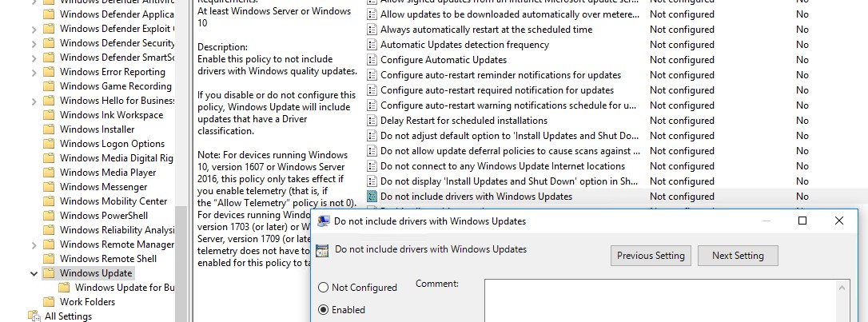This screenshot has height=322, width=868.
Task: Click the Windows Installer folder icon
Action: pyautogui.click(x=50, y=129)
